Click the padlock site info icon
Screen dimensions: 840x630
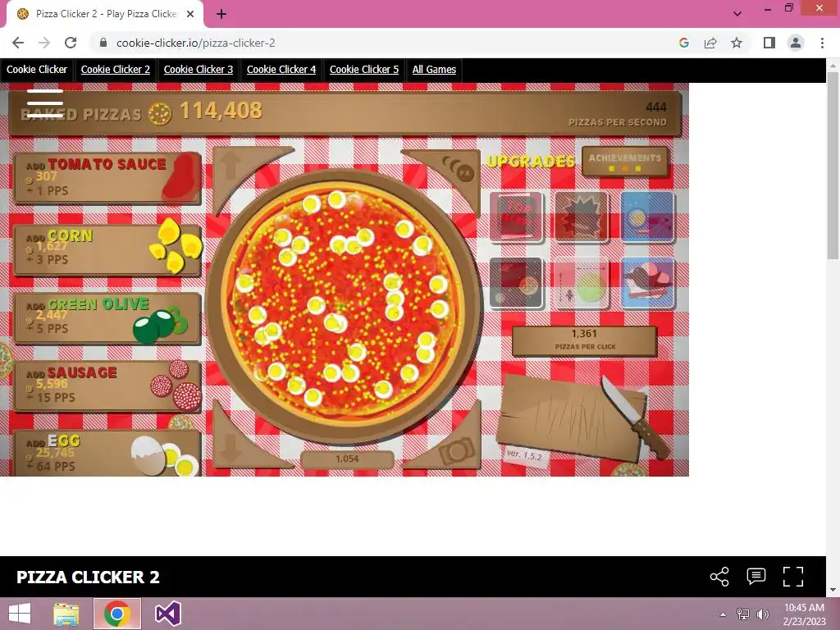[x=103, y=43]
